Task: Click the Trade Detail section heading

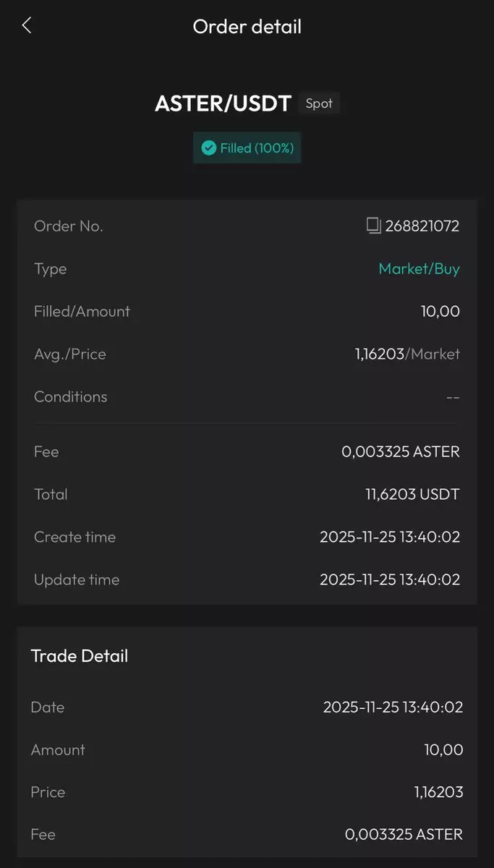Action: click(x=80, y=656)
